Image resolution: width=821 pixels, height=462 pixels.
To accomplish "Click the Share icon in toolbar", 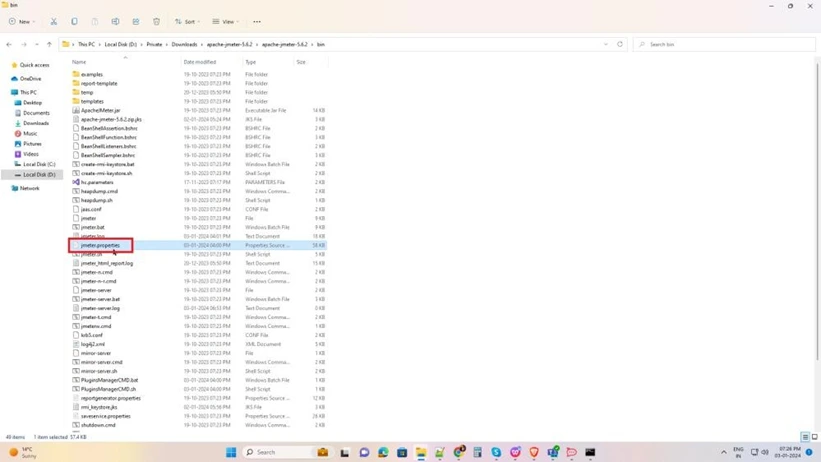I will click(136, 21).
